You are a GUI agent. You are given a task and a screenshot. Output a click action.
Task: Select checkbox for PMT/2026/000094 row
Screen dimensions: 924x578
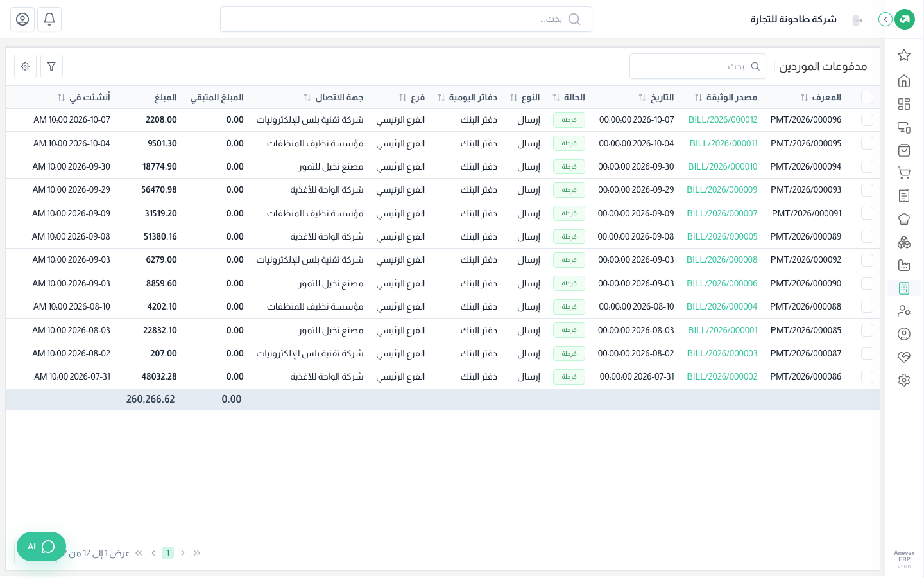coord(867,166)
